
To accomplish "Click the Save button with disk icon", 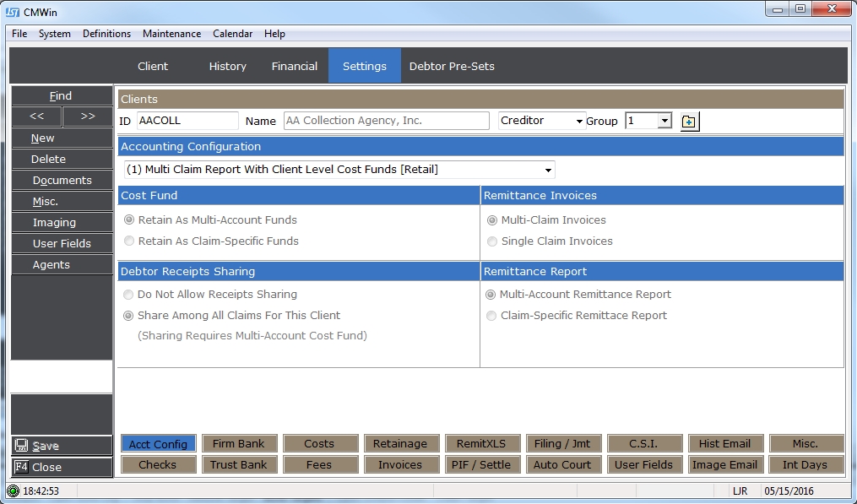I will tap(61, 446).
